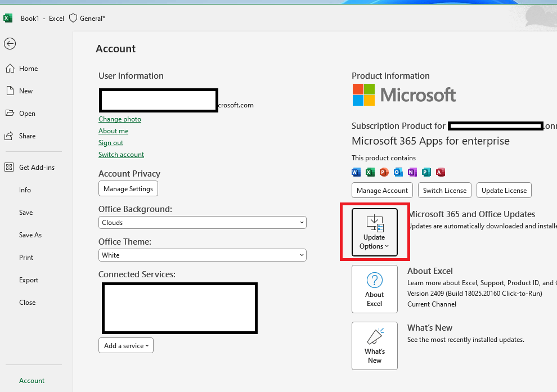Click the Change photo link
The height and width of the screenshot is (392, 557).
coord(120,119)
